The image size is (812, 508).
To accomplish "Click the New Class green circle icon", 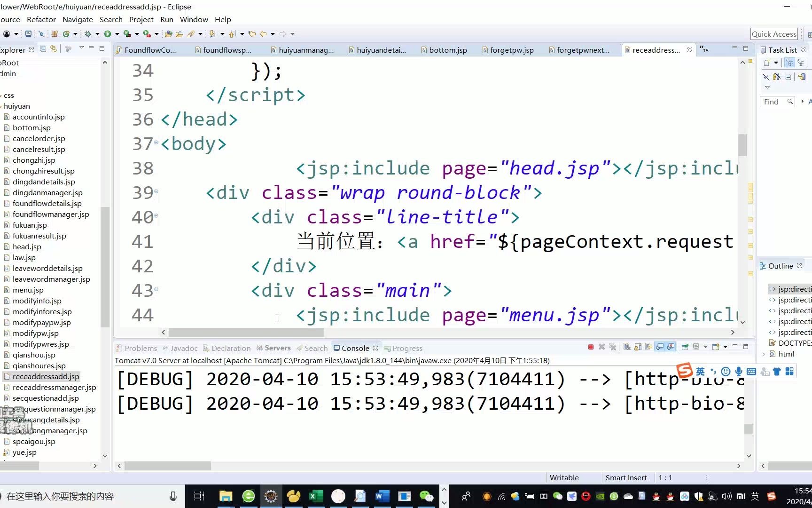I will [66, 34].
